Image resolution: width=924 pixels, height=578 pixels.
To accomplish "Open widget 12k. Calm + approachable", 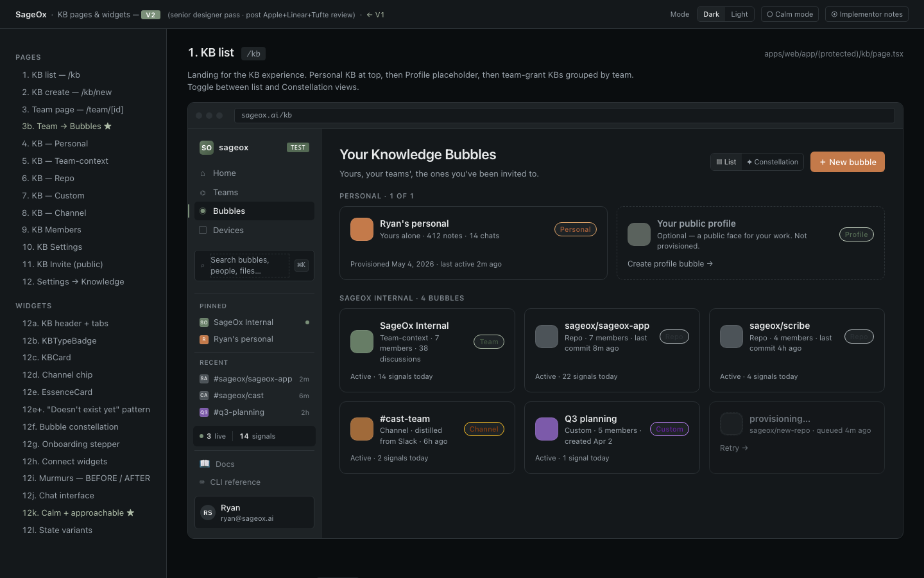I will [x=78, y=513].
